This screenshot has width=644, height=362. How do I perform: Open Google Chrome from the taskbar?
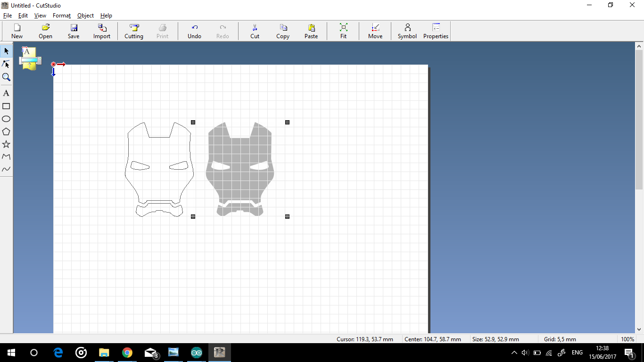tap(127, 353)
